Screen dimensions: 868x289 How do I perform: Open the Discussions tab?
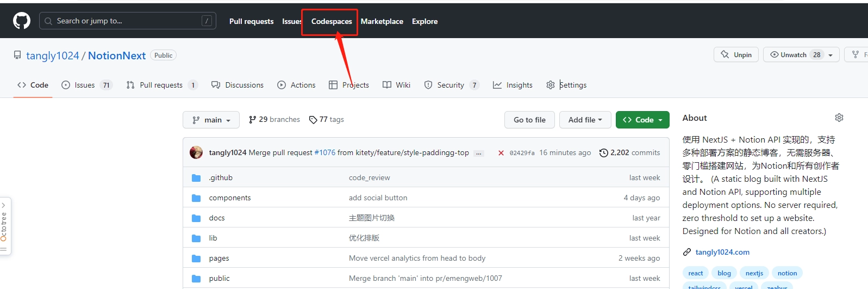(x=238, y=85)
